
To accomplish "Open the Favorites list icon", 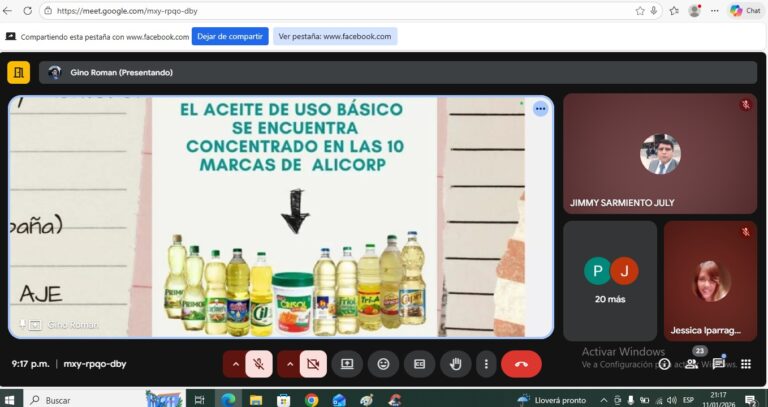I will 674,11.
